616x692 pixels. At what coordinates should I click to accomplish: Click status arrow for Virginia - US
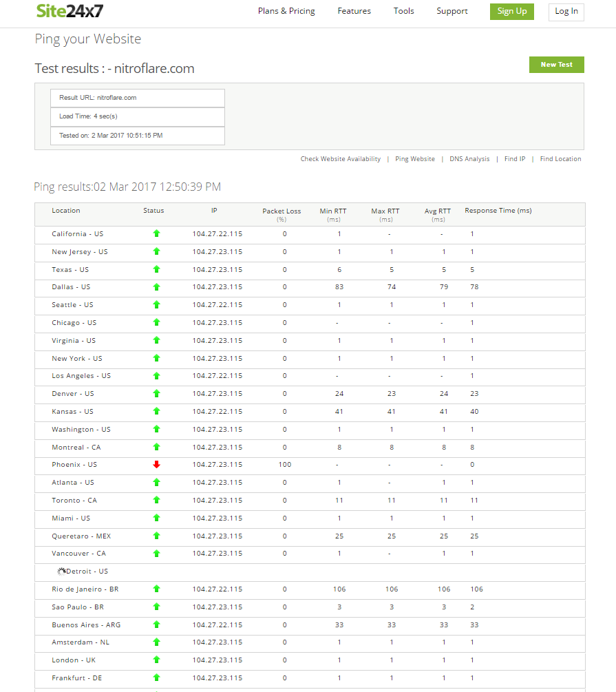[156, 340]
